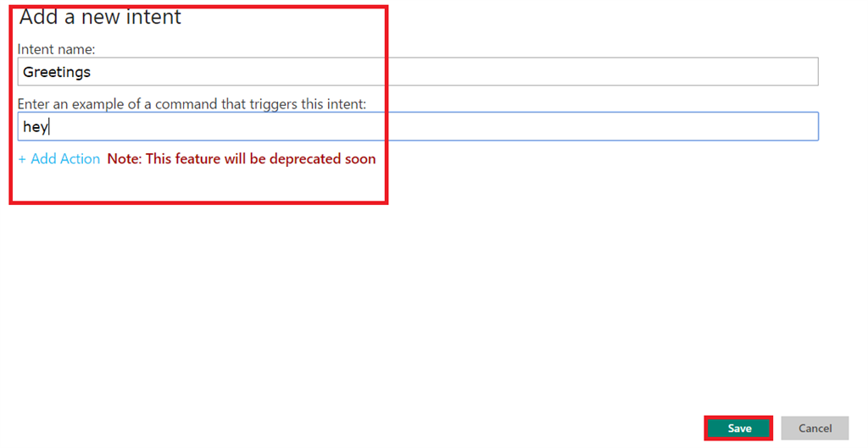Image resolution: width=868 pixels, height=448 pixels.
Task: Click the word 'Note:' in the red warning
Action: point(125,158)
